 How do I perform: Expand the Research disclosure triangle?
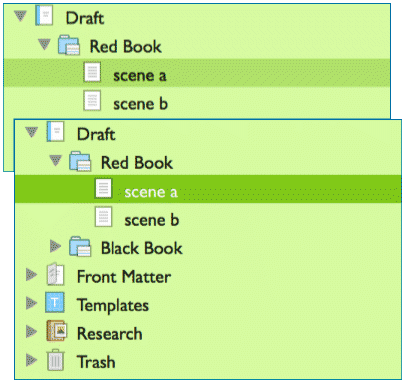tap(31, 331)
